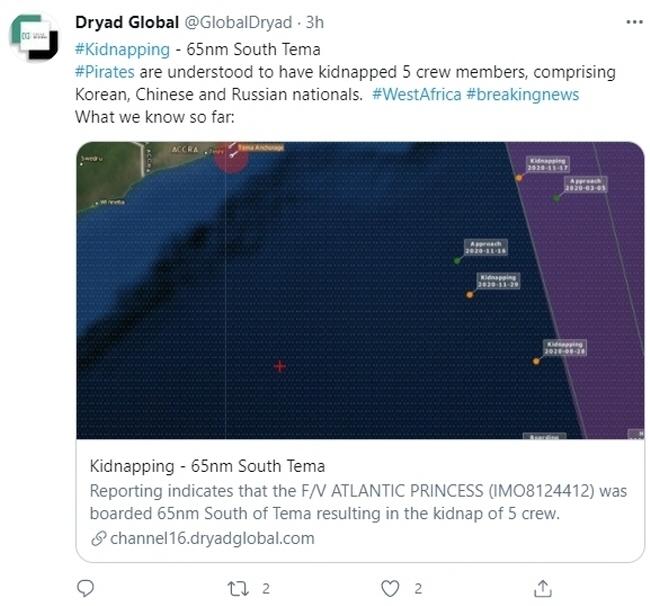Retweet this Dryad Global tweet
650x606 pixels.
240,588
